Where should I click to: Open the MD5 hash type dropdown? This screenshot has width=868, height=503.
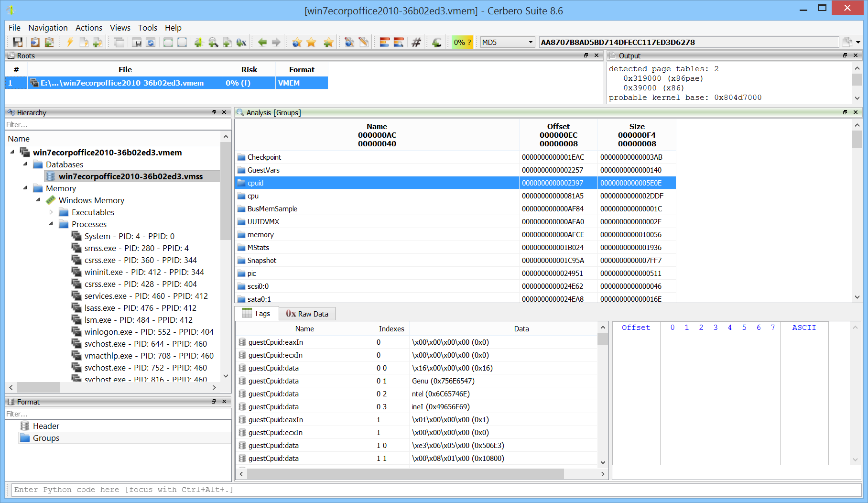pos(507,43)
